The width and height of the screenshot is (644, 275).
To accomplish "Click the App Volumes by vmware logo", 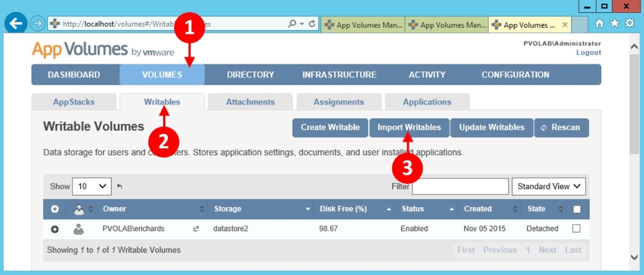I will 103,49.
